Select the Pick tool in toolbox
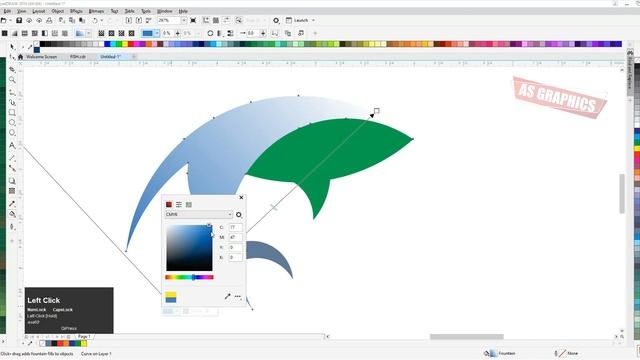This screenshot has width=640, height=360. (x=12, y=47)
